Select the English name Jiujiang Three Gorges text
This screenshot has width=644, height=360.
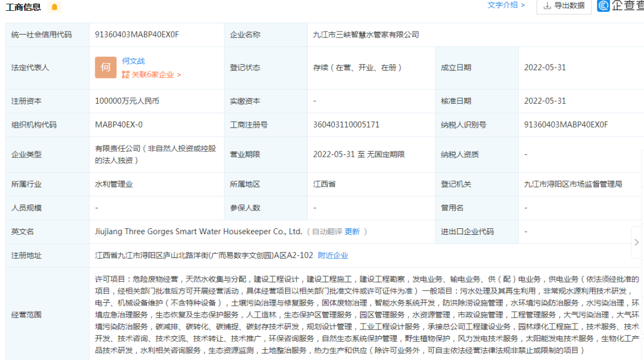pyautogui.click(x=199, y=232)
